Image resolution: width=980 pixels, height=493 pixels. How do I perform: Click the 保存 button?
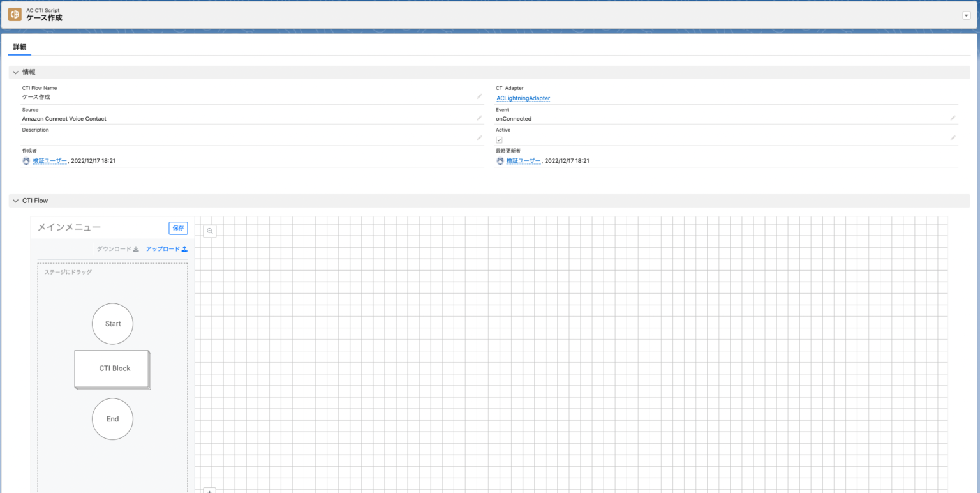coord(178,228)
